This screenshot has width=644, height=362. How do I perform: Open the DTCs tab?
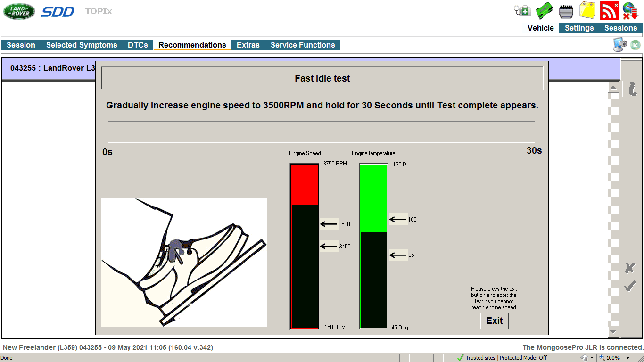[x=138, y=45]
